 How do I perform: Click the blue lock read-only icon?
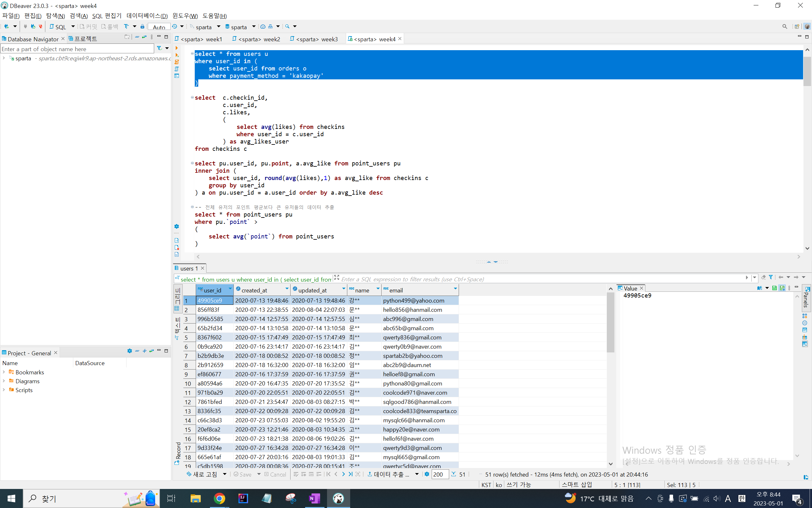point(142,26)
